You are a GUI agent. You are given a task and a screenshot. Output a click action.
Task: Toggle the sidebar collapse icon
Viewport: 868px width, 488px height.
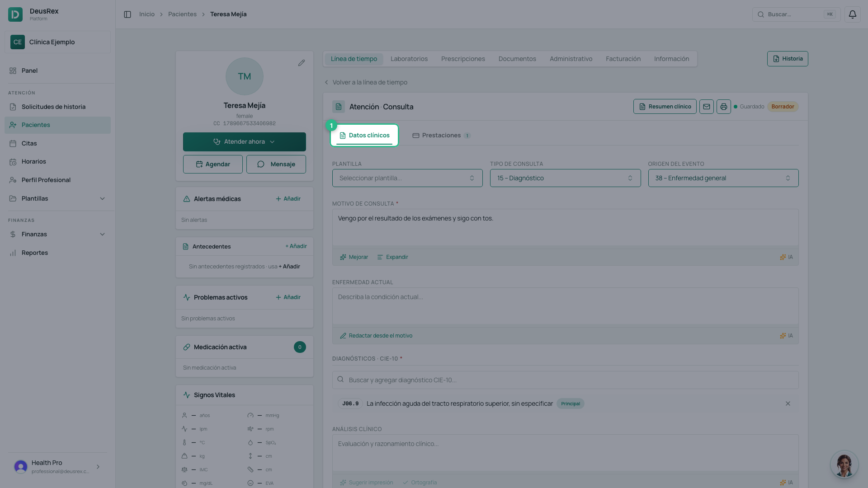tap(127, 14)
